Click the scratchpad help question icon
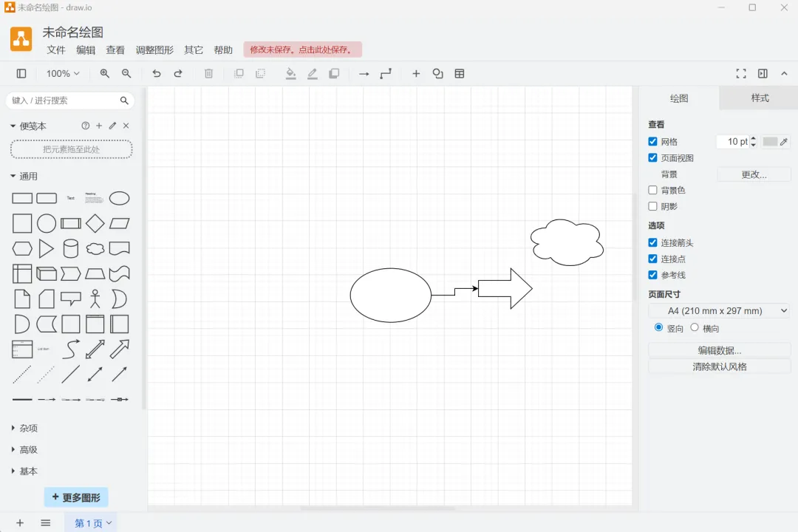798x532 pixels. (x=86, y=126)
